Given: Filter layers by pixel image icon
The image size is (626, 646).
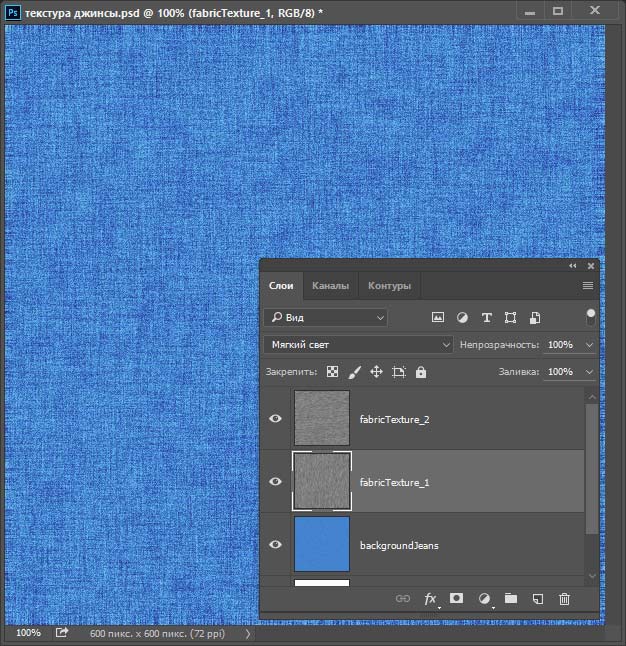Looking at the screenshot, I should pyautogui.click(x=438, y=317).
